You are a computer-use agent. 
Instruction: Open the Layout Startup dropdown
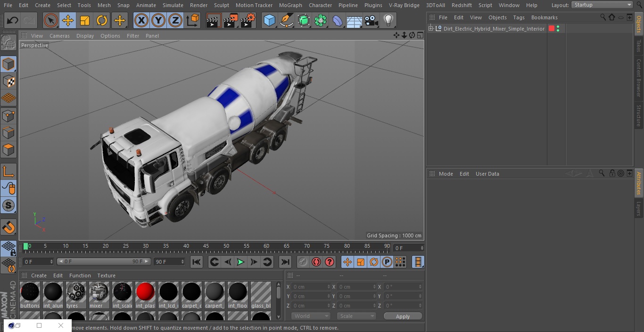pos(602,5)
